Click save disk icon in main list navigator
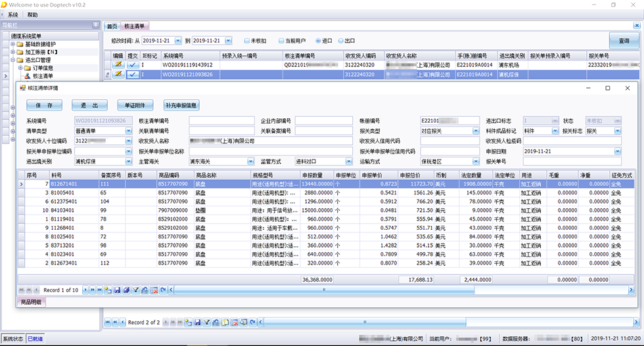The height and width of the screenshot is (346, 644). pyautogui.click(x=198, y=322)
